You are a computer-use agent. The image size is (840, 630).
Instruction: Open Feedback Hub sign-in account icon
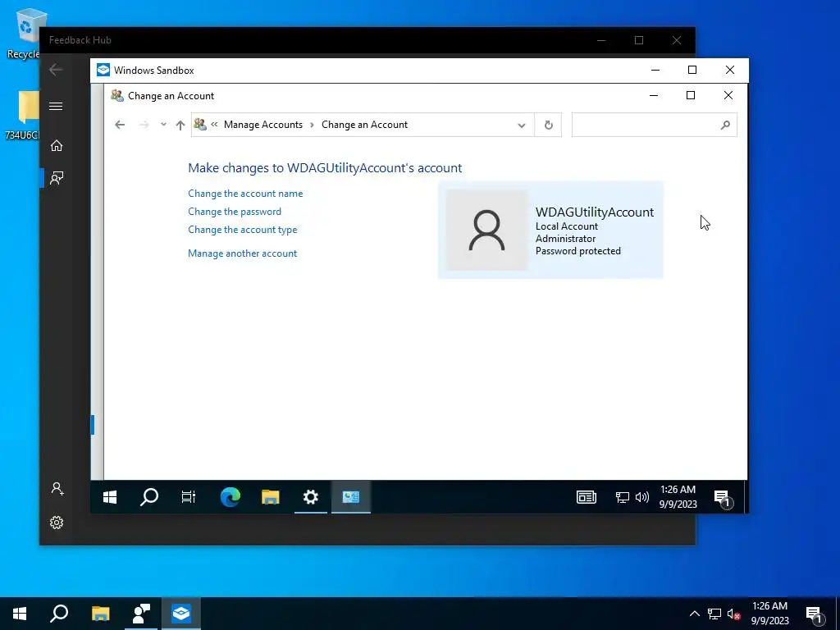point(57,489)
